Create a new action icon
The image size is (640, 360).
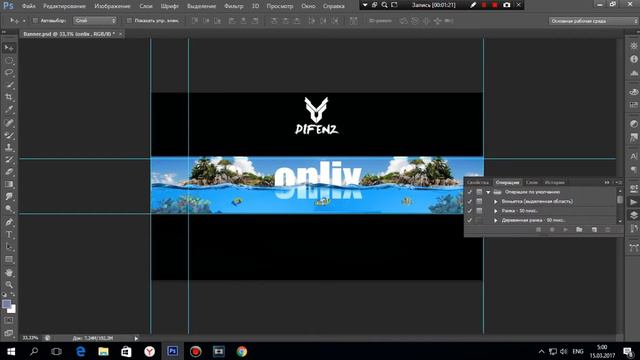tap(594, 230)
